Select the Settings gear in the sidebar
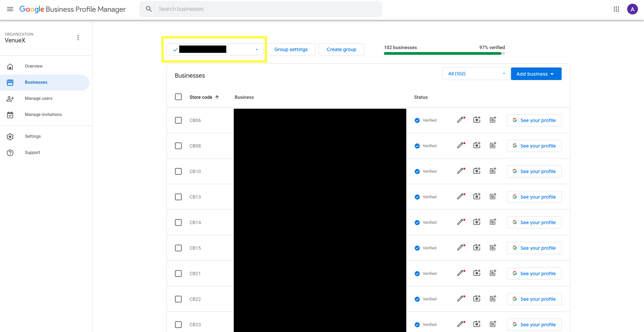 coord(10,136)
